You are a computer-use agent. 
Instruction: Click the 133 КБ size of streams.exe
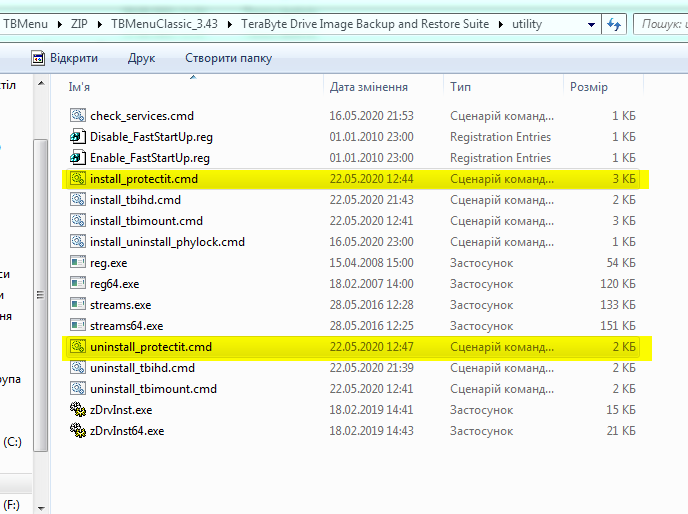coord(618,305)
